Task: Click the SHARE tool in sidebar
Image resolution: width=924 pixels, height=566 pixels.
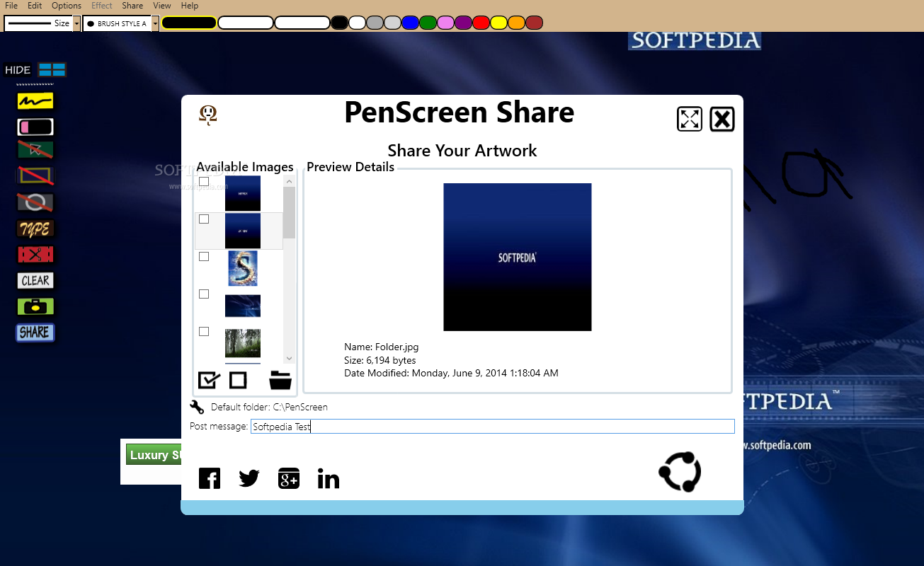Action: [x=35, y=333]
